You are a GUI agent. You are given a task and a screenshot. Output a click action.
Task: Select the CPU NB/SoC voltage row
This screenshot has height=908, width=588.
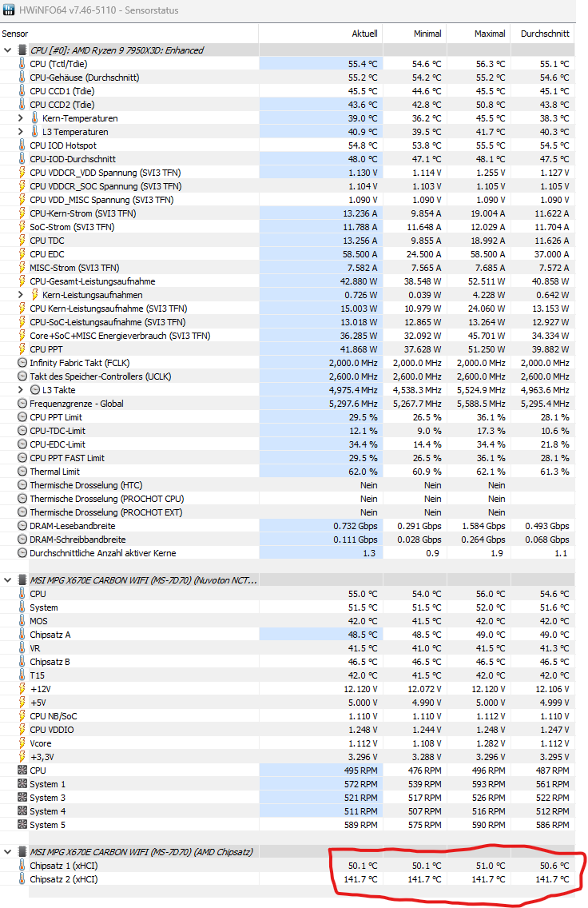[288, 716]
